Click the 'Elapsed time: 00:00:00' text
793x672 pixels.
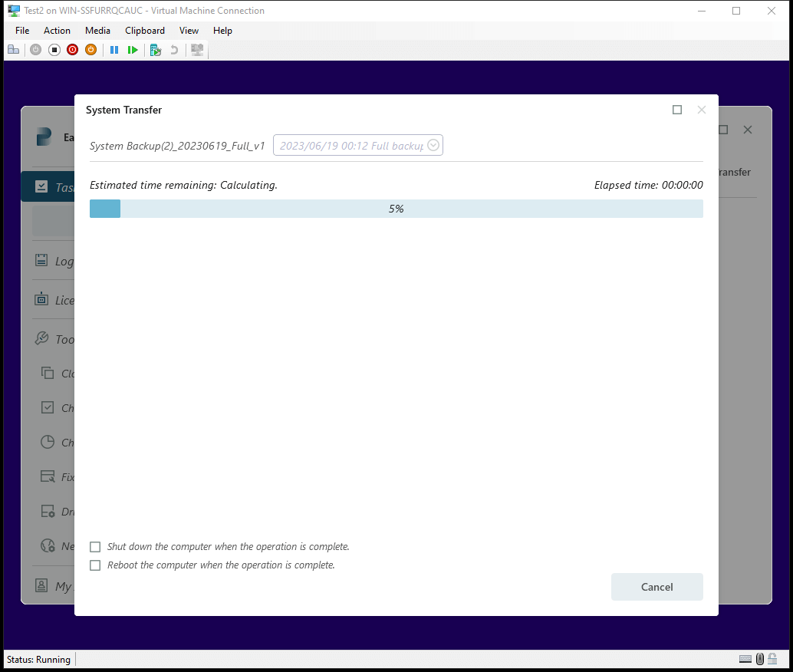coord(648,185)
